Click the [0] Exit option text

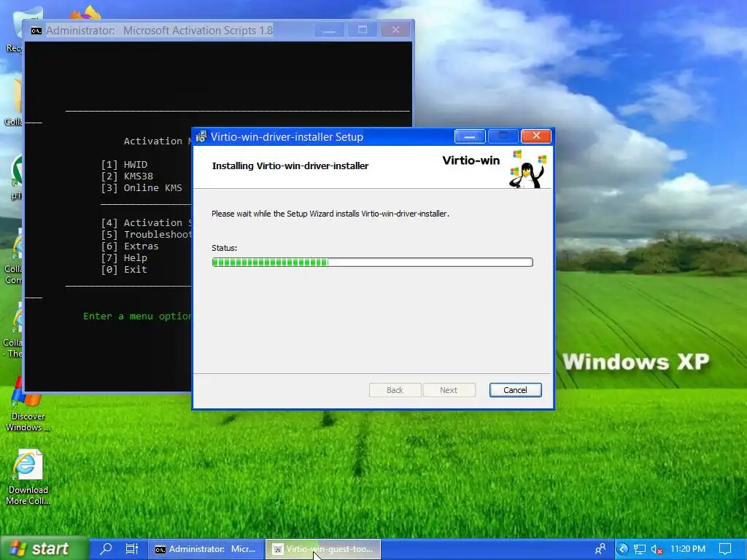tap(124, 270)
